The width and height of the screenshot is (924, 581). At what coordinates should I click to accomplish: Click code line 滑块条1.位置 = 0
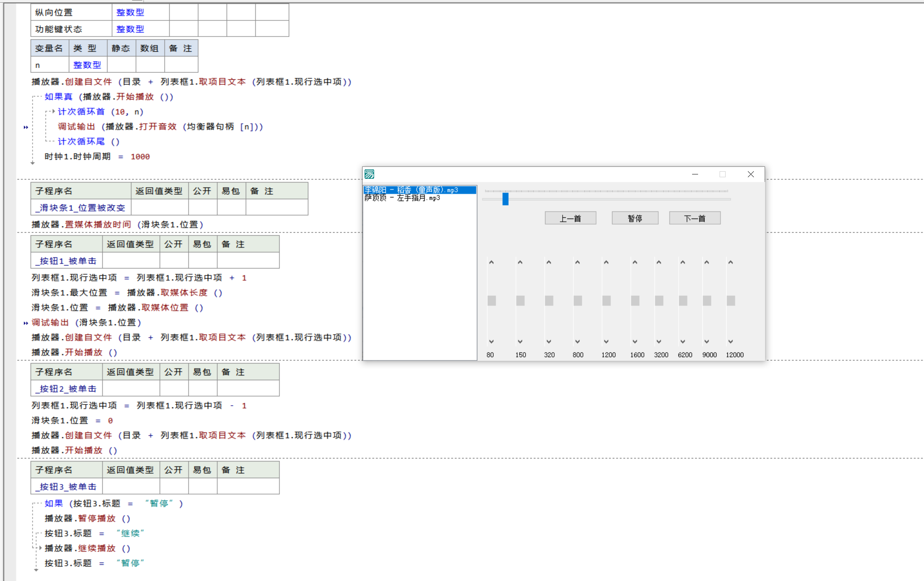click(72, 421)
